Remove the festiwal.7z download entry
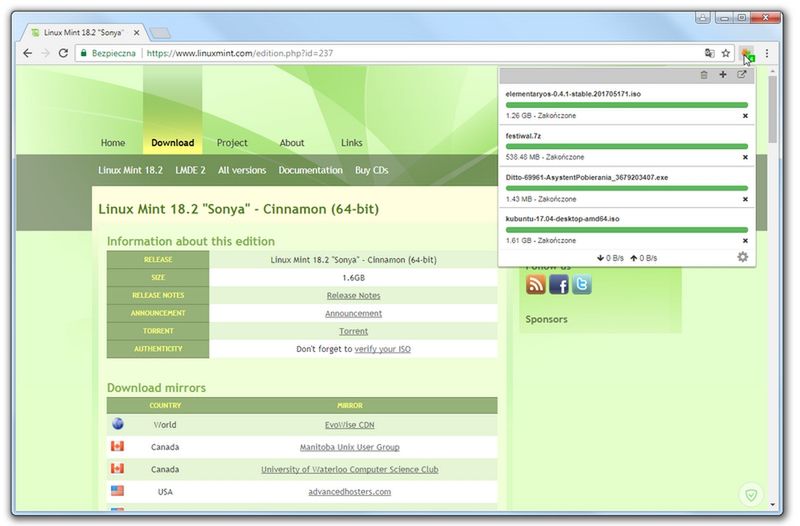Screen dimensions: 800x526 745,157
